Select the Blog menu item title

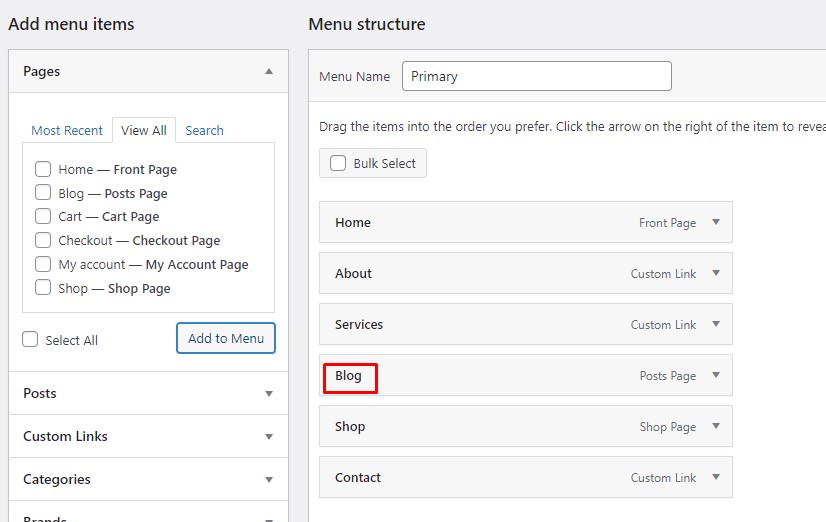pyautogui.click(x=348, y=376)
